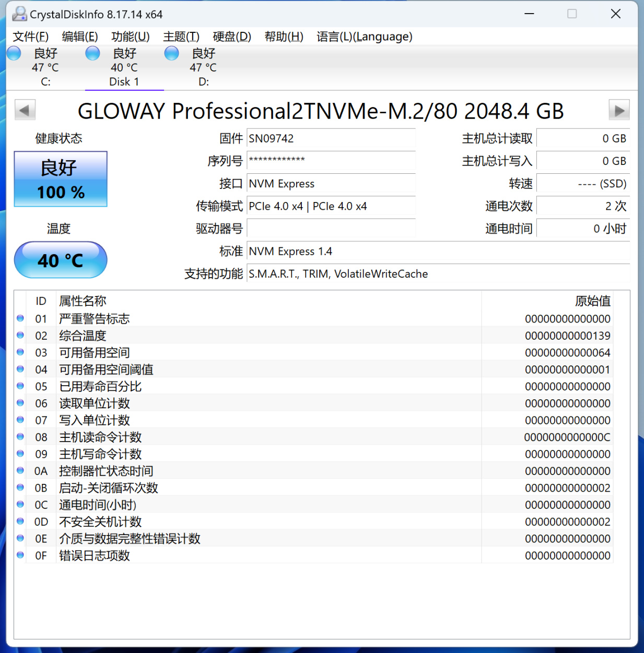Select the 介质与数据完整性错误计数 row
Viewport: 644px width, 653px height.
point(313,538)
